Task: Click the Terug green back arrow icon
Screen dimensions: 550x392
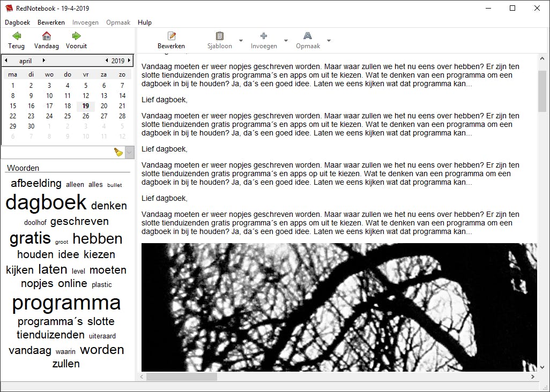Action: [x=16, y=36]
